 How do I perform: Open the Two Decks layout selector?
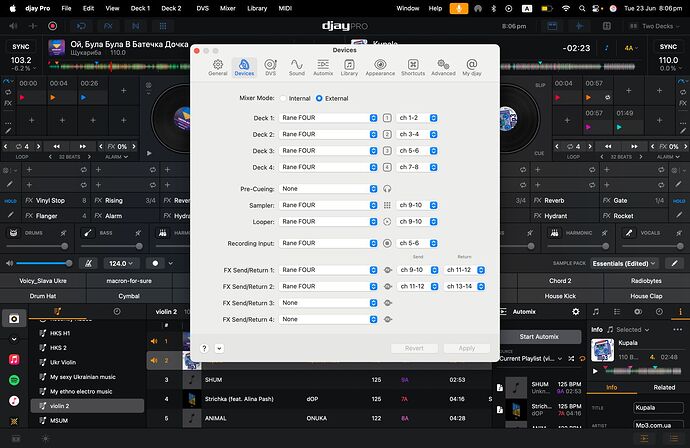pyautogui.click(x=653, y=26)
